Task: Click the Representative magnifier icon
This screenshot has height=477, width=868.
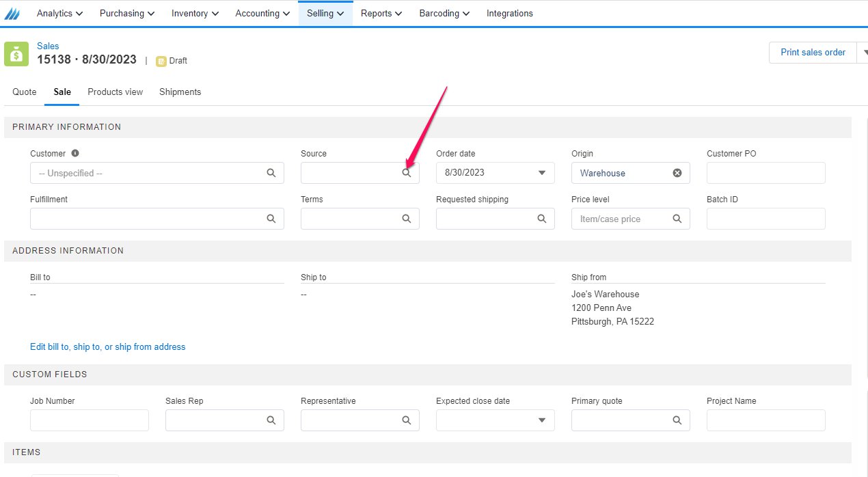Action: 407,420
